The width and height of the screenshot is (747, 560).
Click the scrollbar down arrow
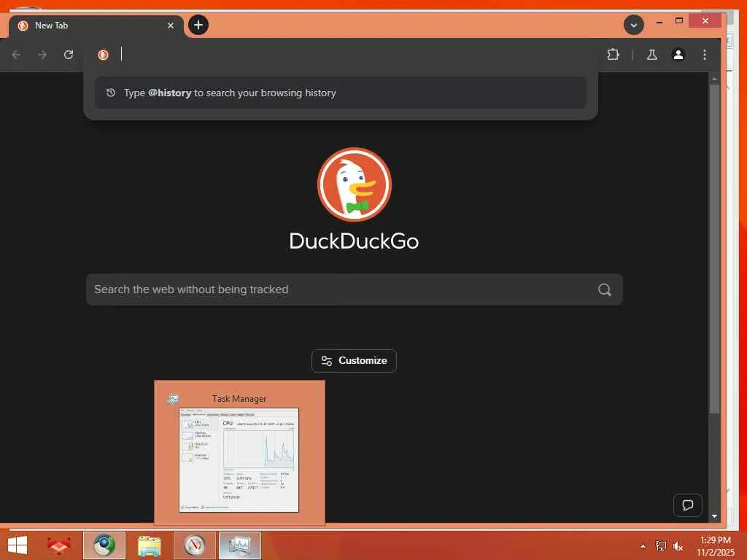pos(714,516)
